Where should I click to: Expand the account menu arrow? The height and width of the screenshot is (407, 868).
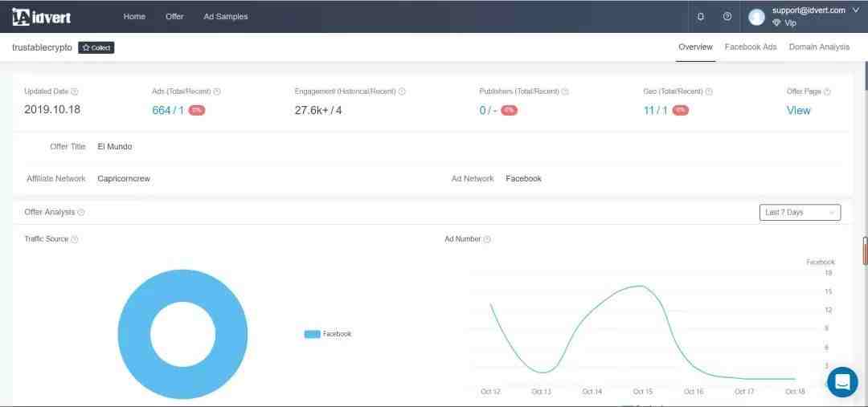tap(855, 10)
